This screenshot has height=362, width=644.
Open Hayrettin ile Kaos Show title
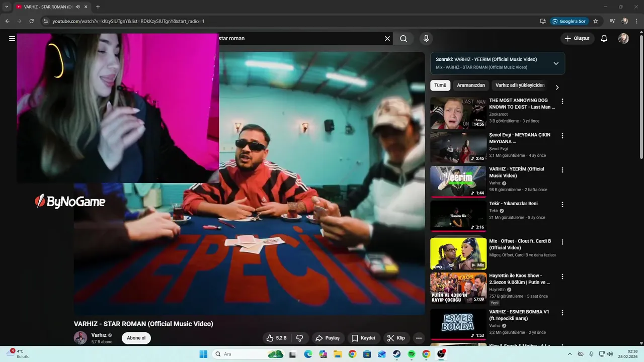[519, 279]
